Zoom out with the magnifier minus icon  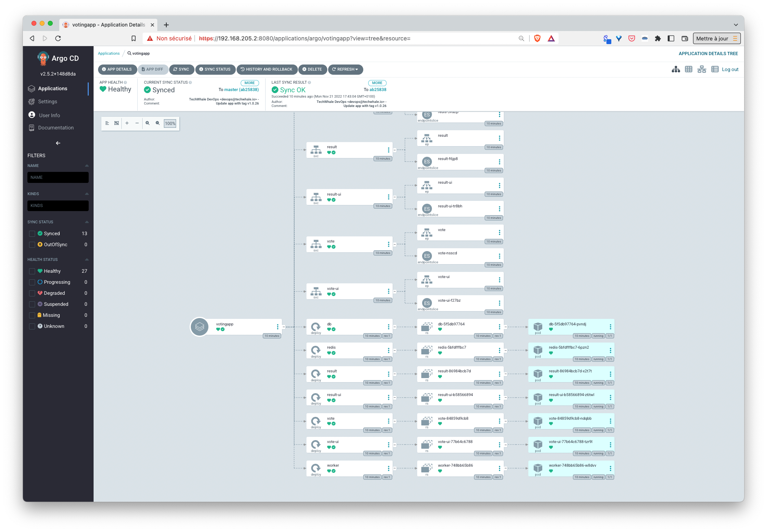[x=158, y=123]
